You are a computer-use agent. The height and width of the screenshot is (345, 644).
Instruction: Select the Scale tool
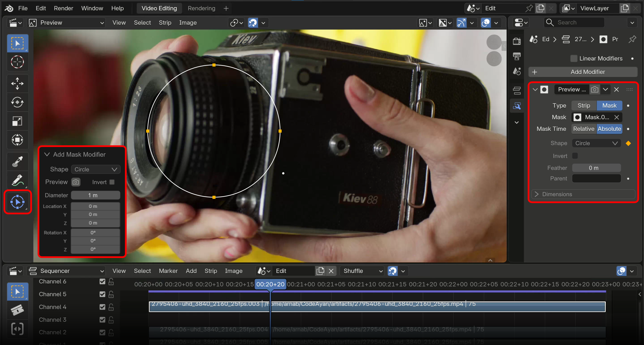click(17, 121)
